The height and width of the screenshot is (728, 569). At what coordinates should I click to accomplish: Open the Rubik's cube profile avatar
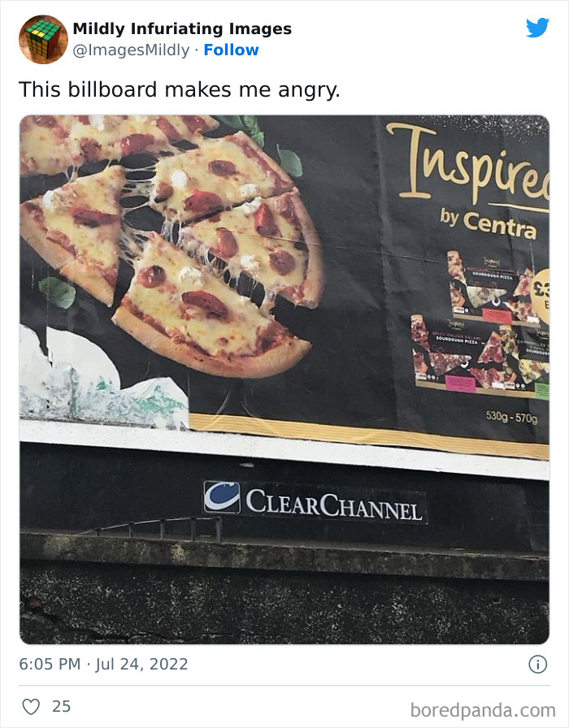point(41,37)
